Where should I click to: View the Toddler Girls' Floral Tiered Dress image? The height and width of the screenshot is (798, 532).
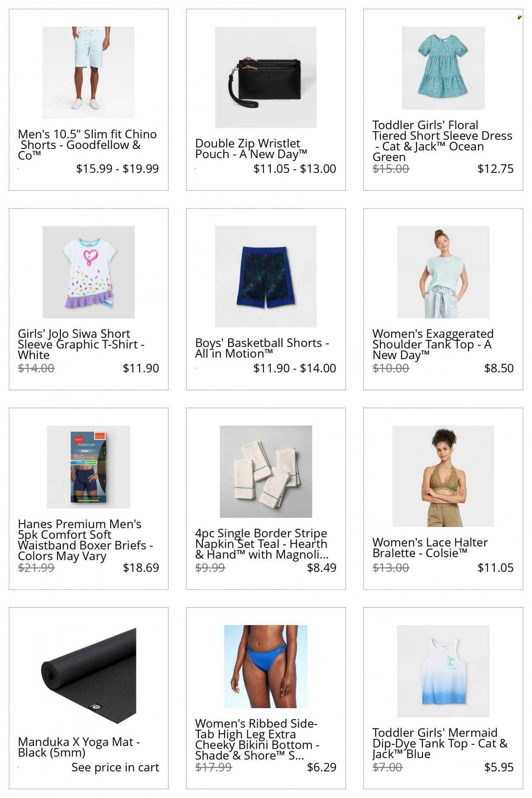[443, 68]
